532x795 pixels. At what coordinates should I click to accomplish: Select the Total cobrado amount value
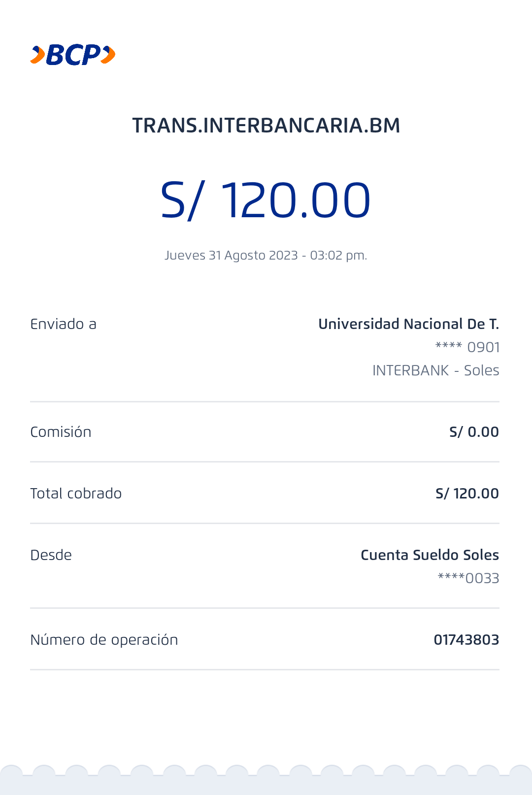467,494
